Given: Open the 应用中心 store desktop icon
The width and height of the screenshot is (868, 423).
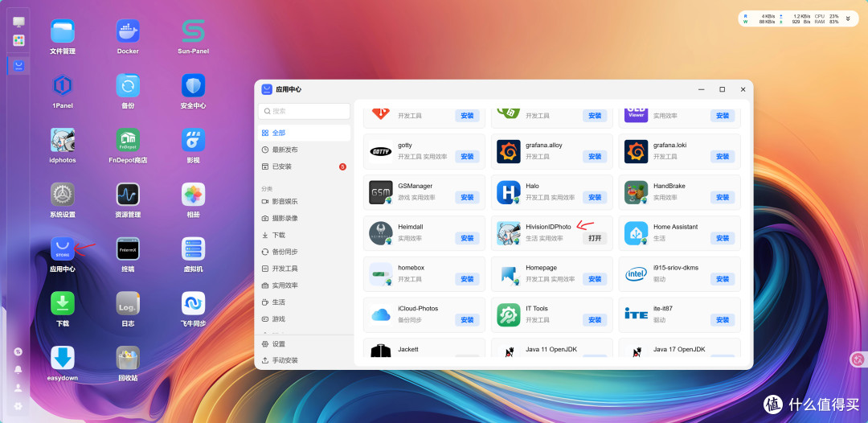Looking at the screenshot, I should pyautogui.click(x=63, y=248).
